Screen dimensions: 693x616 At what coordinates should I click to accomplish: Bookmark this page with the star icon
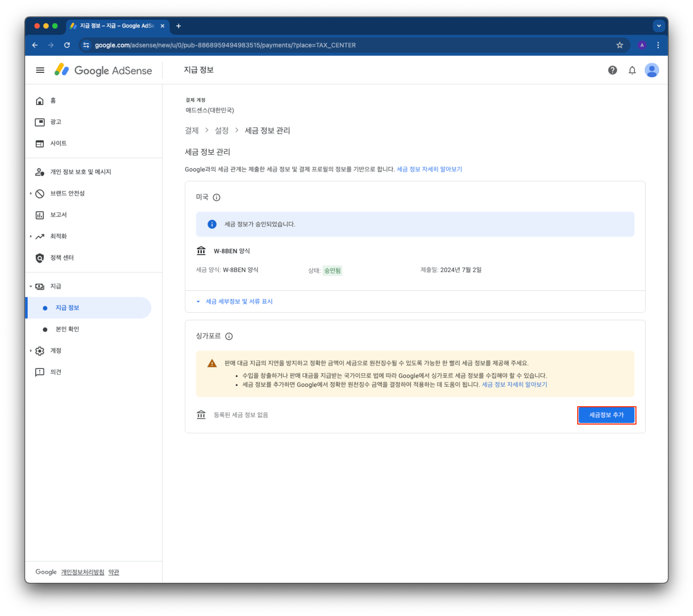(x=620, y=45)
